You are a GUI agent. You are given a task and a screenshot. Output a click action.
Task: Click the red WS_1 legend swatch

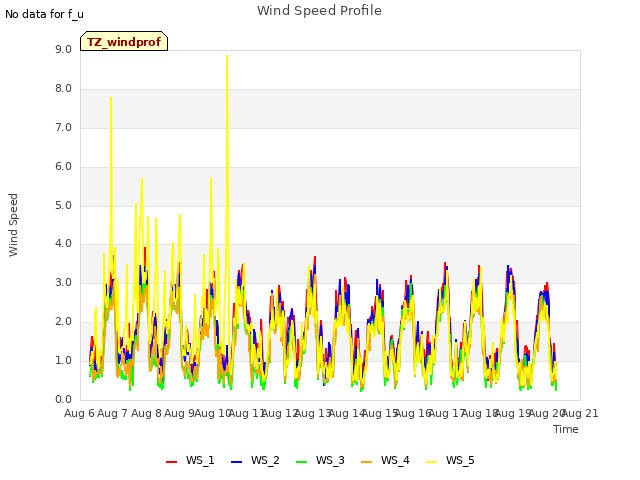pos(171,461)
